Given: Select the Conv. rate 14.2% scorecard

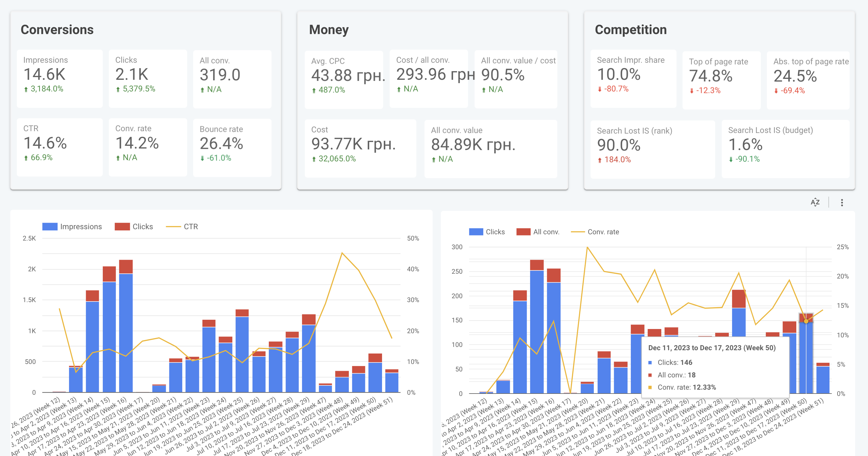Looking at the screenshot, I should (148, 147).
